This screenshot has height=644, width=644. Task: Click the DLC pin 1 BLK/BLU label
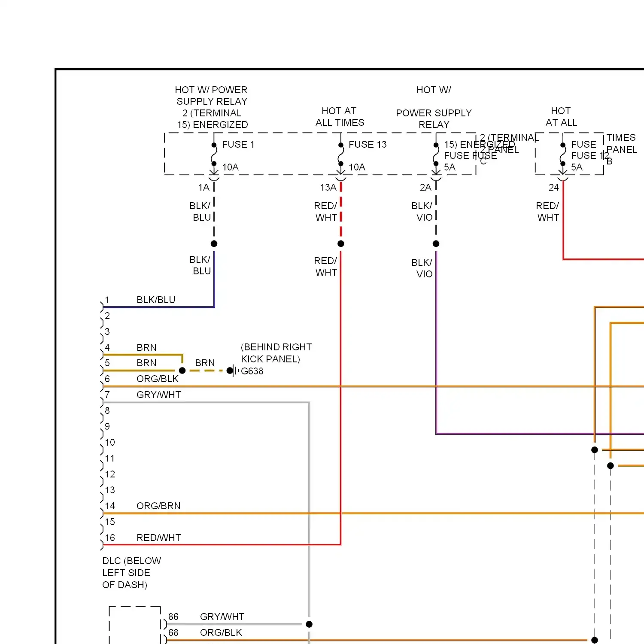(x=156, y=300)
